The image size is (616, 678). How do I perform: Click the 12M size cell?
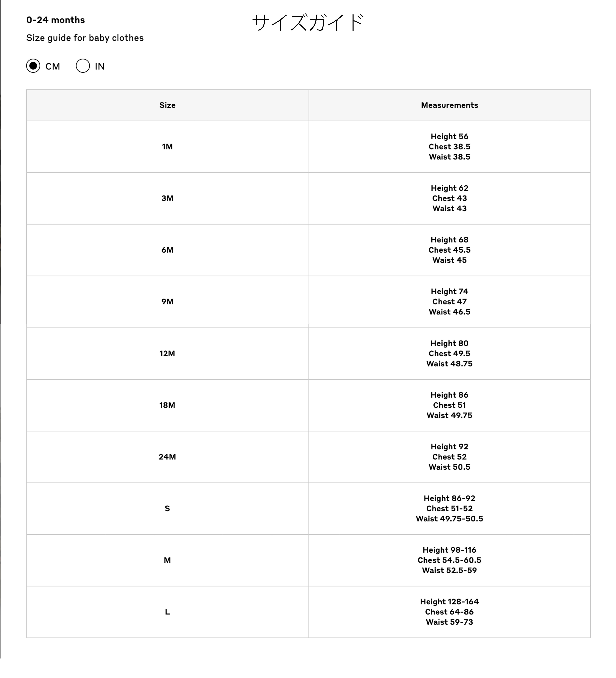tap(167, 353)
